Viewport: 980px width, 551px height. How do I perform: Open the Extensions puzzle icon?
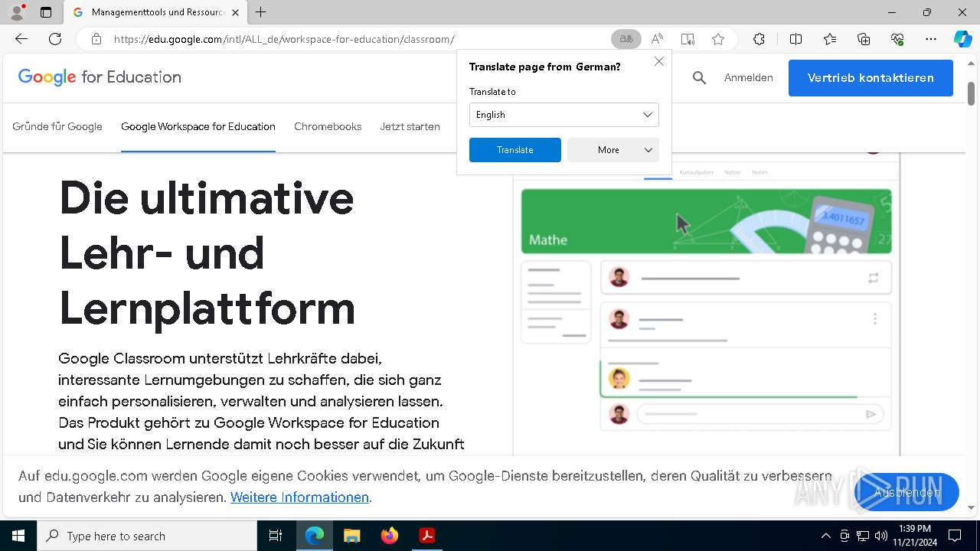click(x=759, y=39)
